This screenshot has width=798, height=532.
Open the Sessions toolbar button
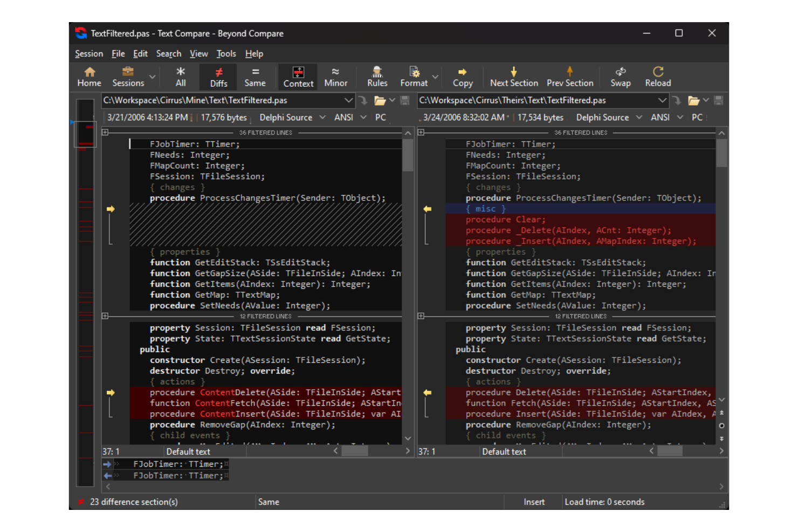[x=128, y=77]
